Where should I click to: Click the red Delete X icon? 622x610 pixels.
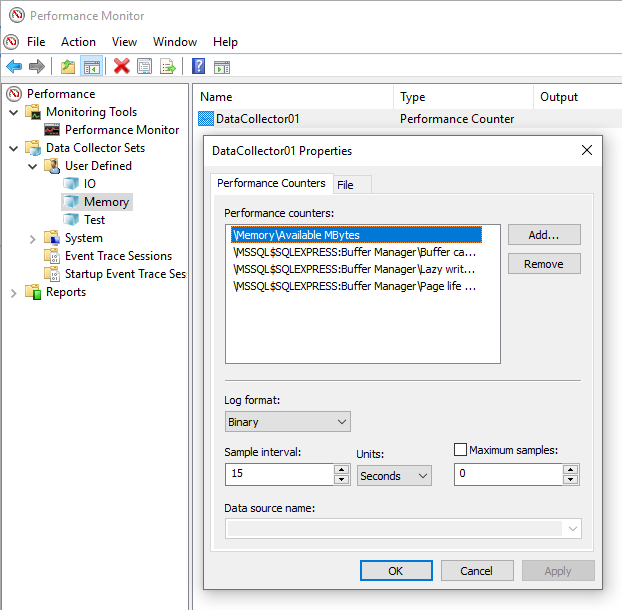pyautogui.click(x=122, y=66)
